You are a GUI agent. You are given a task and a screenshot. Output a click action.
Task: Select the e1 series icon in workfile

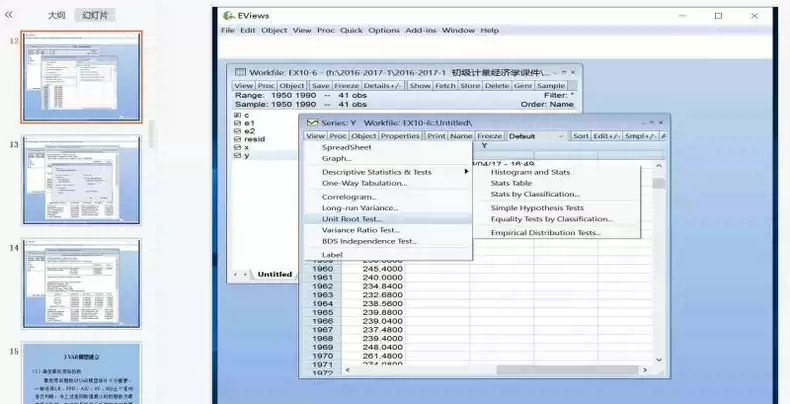pyautogui.click(x=237, y=123)
